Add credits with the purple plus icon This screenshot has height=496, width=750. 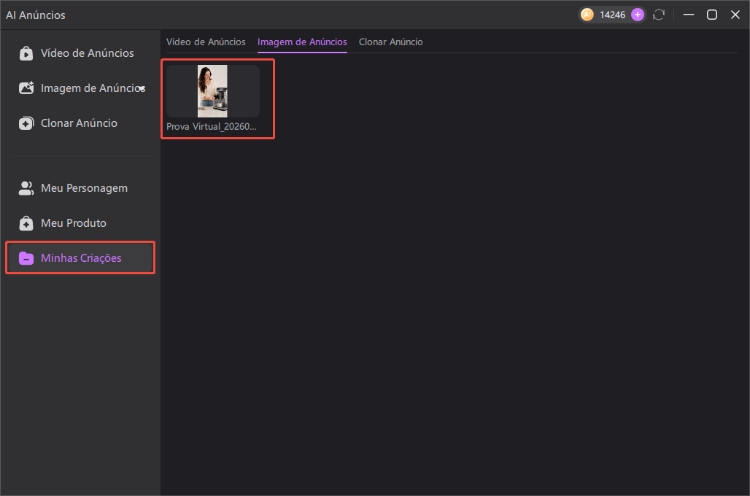pyautogui.click(x=637, y=15)
